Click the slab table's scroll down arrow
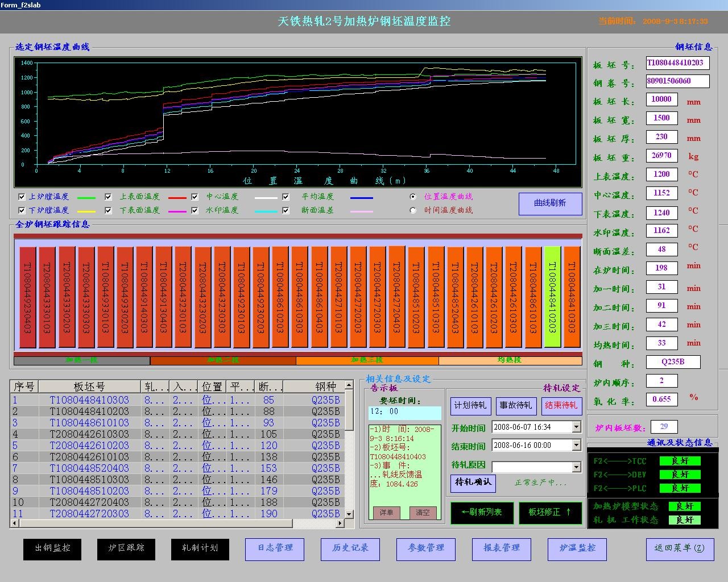Screen dimensions: 728x582 pos(350,514)
